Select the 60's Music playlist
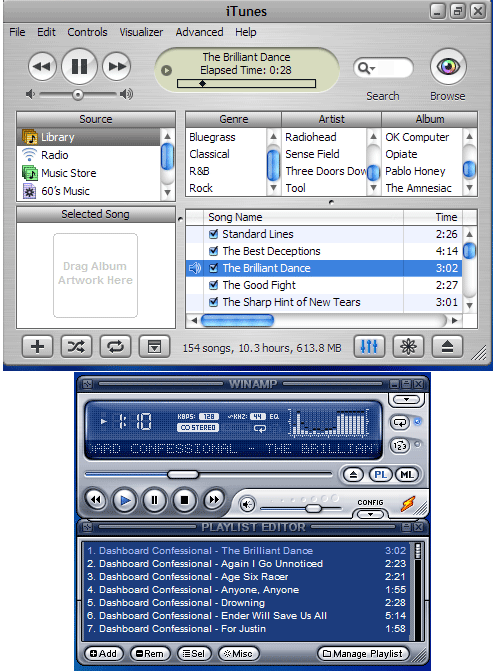 65,191
